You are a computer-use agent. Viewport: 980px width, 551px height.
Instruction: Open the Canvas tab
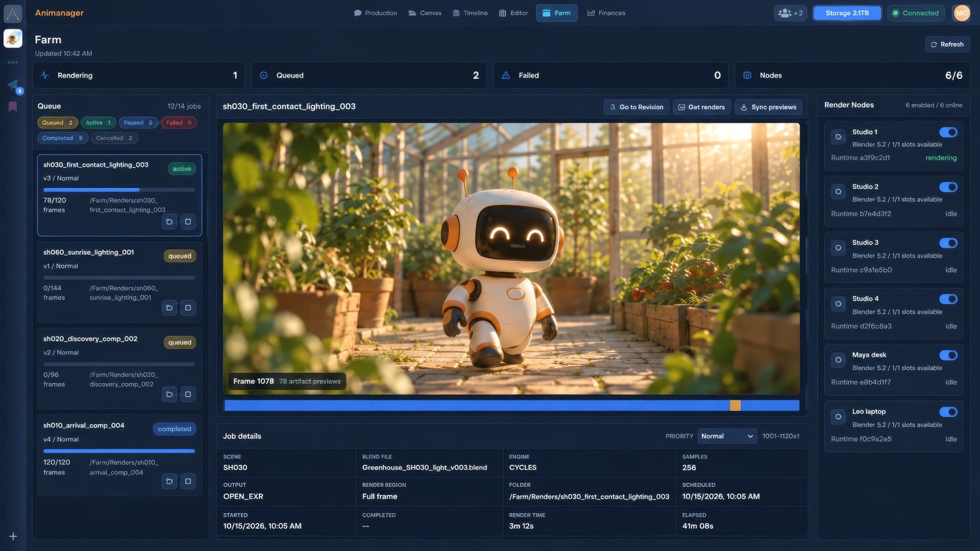[x=425, y=13]
